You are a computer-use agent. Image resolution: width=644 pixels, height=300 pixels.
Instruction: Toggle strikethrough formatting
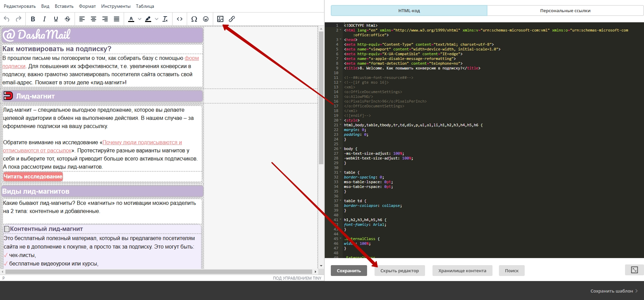tap(67, 19)
